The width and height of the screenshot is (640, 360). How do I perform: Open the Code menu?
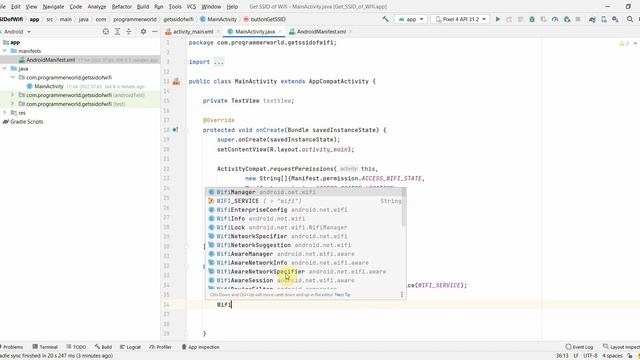pos(76,7)
